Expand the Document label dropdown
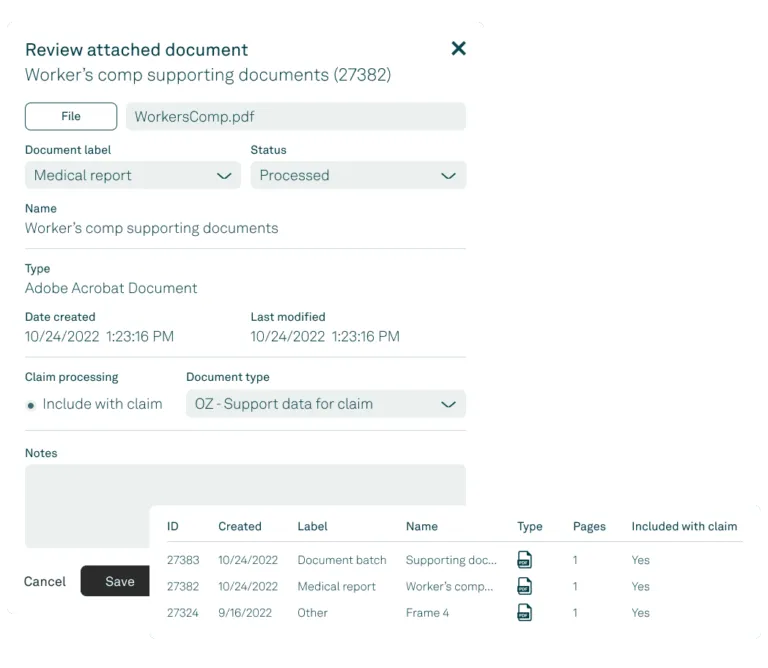This screenshot has height=668, width=768. (133, 175)
